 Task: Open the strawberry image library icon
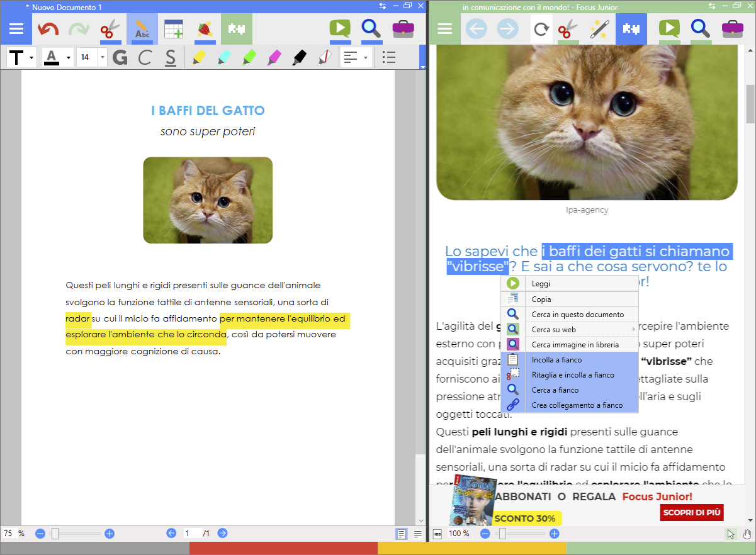(205, 29)
